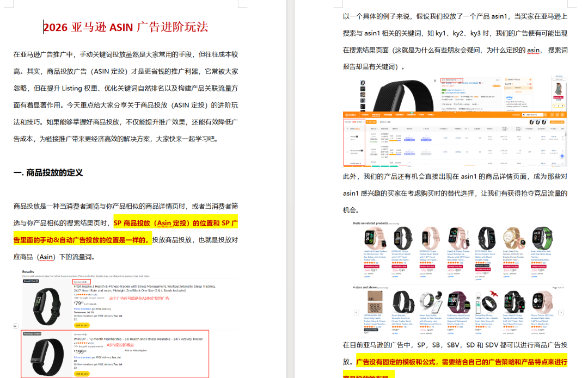Open the WHOOP 12-Month Membership product link
Screen dimensions: 588x378
coord(138,339)
